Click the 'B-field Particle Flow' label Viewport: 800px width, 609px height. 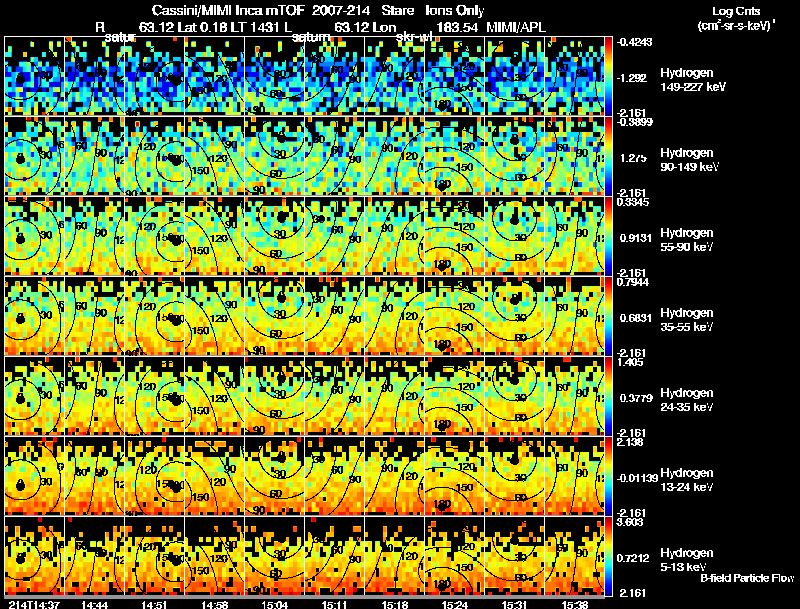coord(747,578)
